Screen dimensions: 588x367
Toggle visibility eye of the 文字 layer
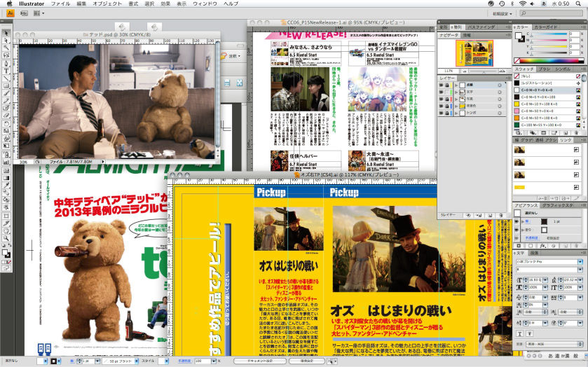click(x=442, y=92)
